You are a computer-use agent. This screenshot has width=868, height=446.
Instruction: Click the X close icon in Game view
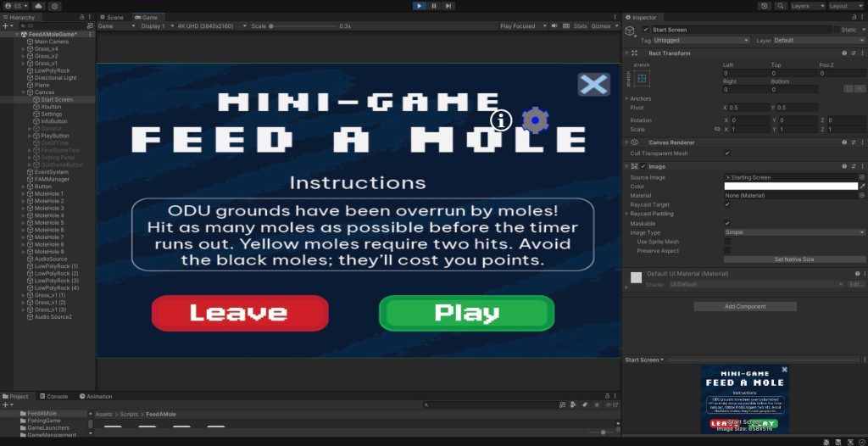tap(594, 85)
